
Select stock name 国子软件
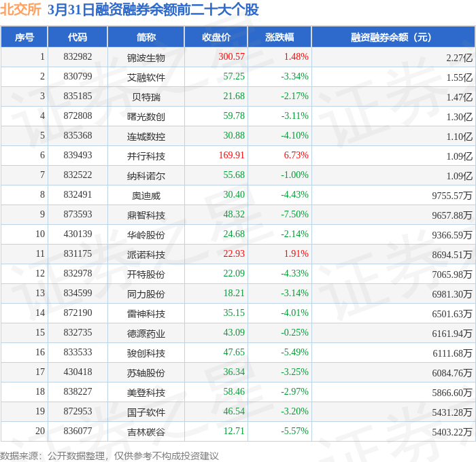click(x=146, y=412)
